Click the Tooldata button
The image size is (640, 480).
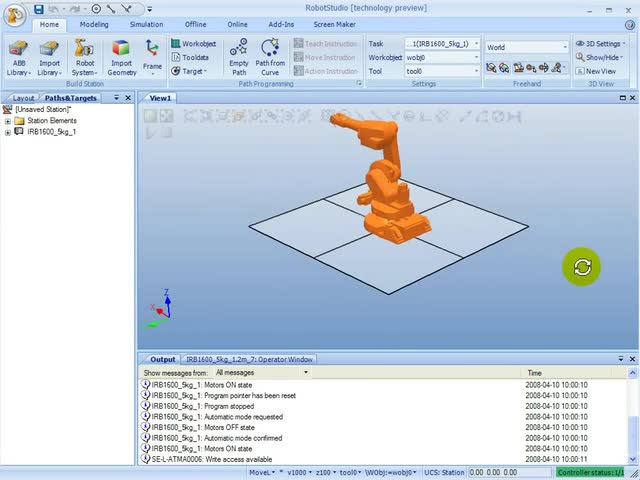pyautogui.click(x=190, y=58)
